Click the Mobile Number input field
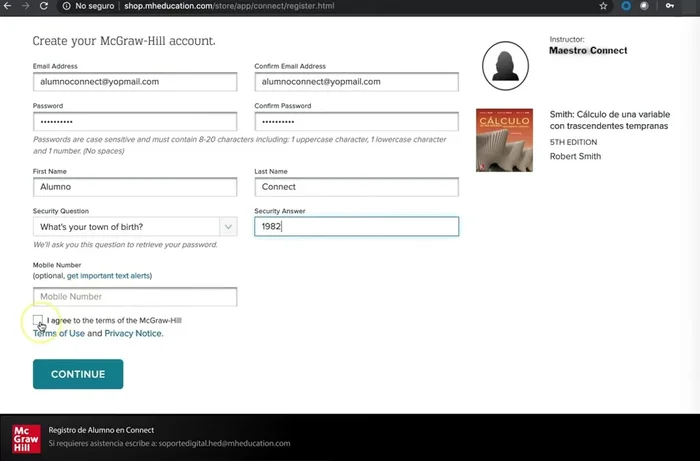This screenshot has width=700, height=461. click(x=135, y=297)
